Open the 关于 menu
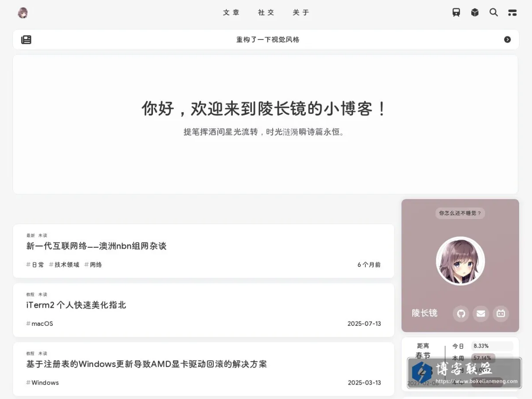Viewport: 532px width, 399px height. tap(301, 12)
